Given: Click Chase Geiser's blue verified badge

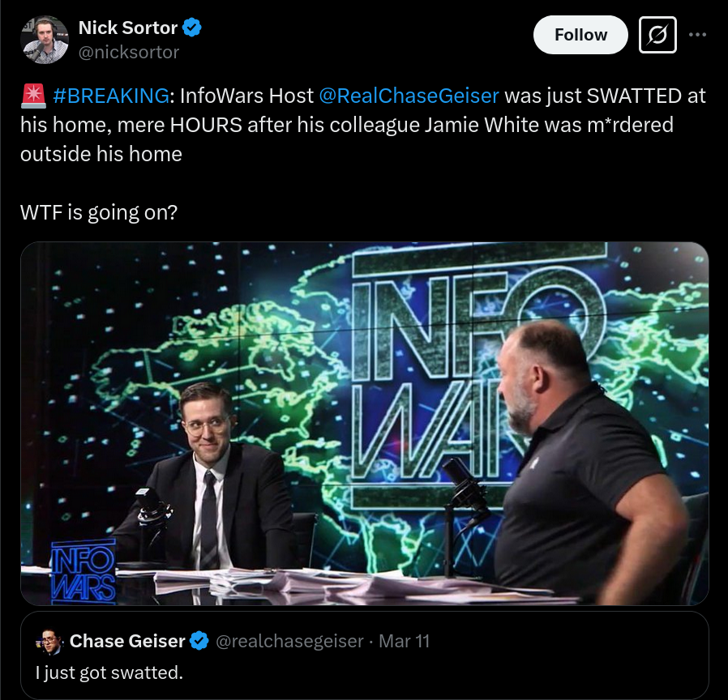Looking at the screenshot, I should pyautogui.click(x=199, y=641).
